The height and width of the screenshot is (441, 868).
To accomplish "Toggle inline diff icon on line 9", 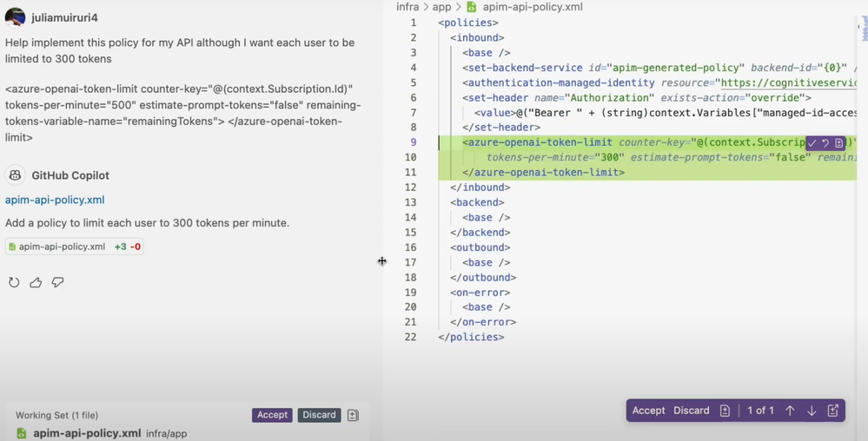I will pyautogui.click(x=838, y=142).
